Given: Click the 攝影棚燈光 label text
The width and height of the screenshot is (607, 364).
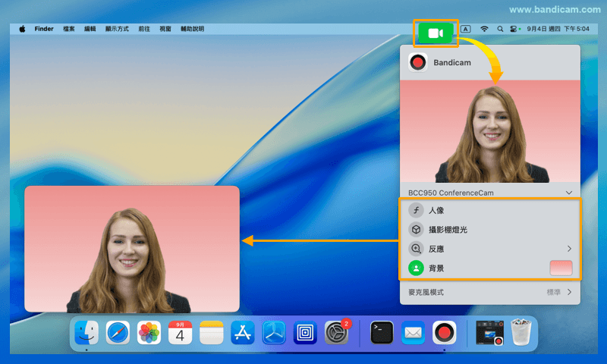Looking at the screenshot, I should (x=448, y=229).
